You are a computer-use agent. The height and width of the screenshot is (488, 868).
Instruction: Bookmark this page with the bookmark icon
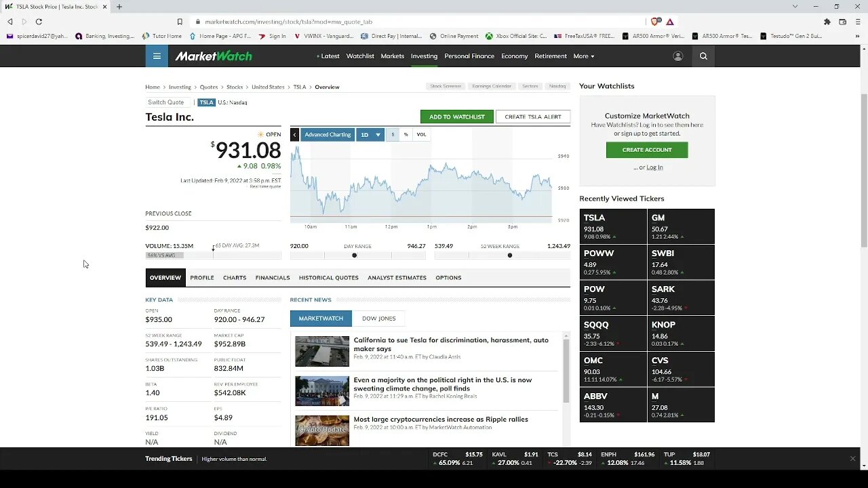click(180, 22)
